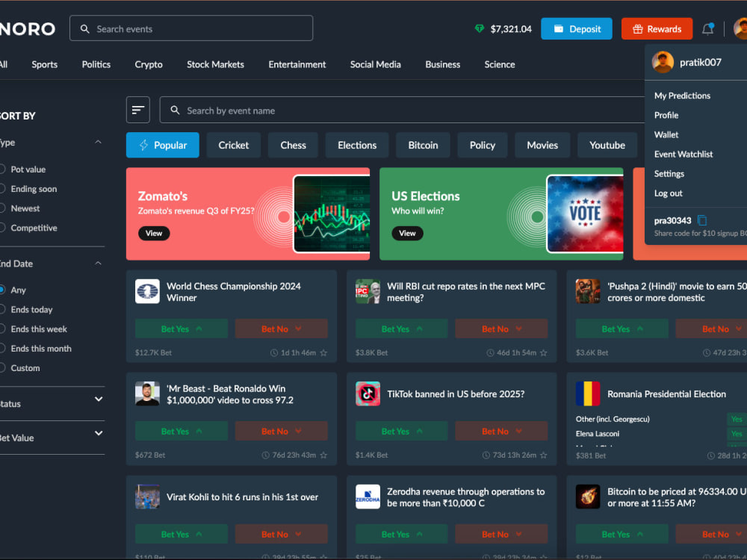Expand Bet Yes on World Chess Championship
The width and height of the screenshot is (747, 560).
(182, 329)
